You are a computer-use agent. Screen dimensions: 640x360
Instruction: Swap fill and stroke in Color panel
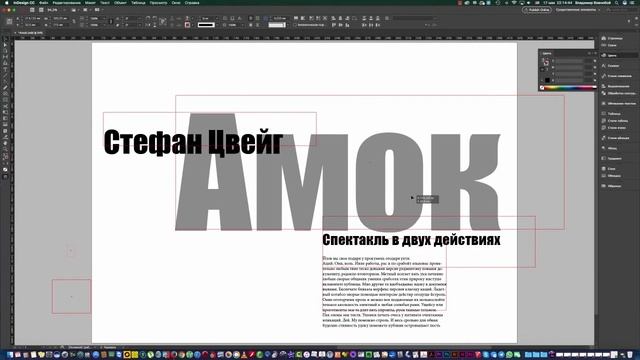[x=547, y=60]
